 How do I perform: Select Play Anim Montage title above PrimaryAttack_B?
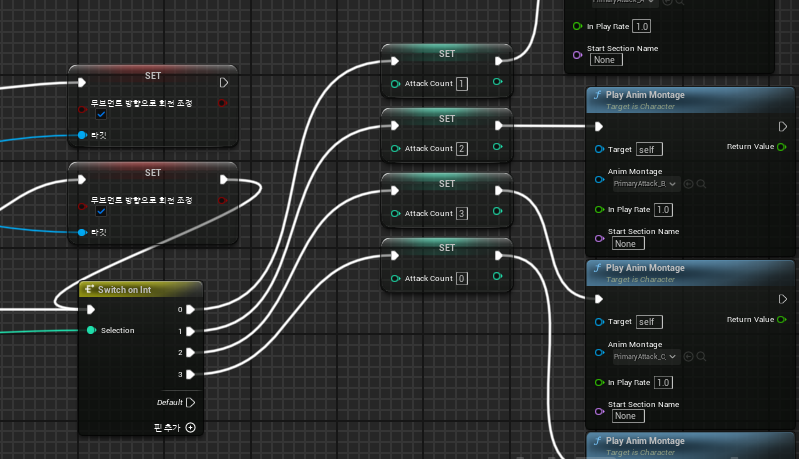pos(645,95)
